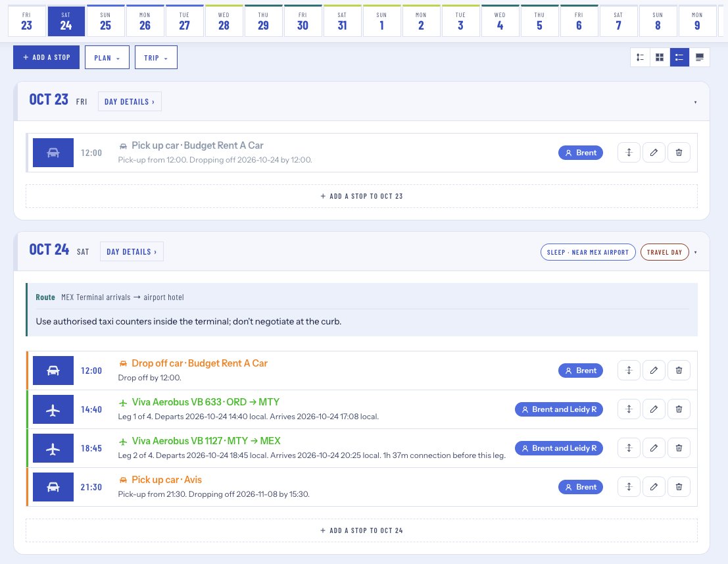The width and height of the screenshot is (728, 564).
Task: Edit the Oct 23 Budget pick-up stop
Action: pyautogui.click(x=654, y=153)
